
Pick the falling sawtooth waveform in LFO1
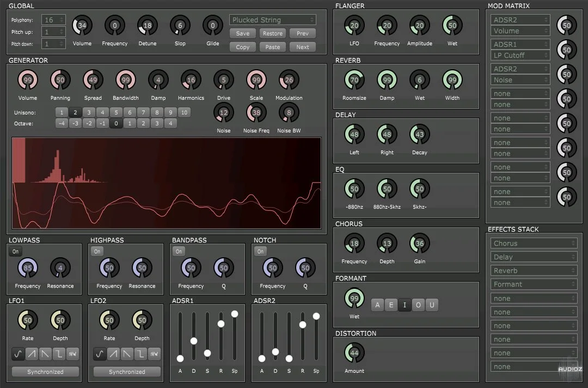pyautogui.click(x=45, y=354)
